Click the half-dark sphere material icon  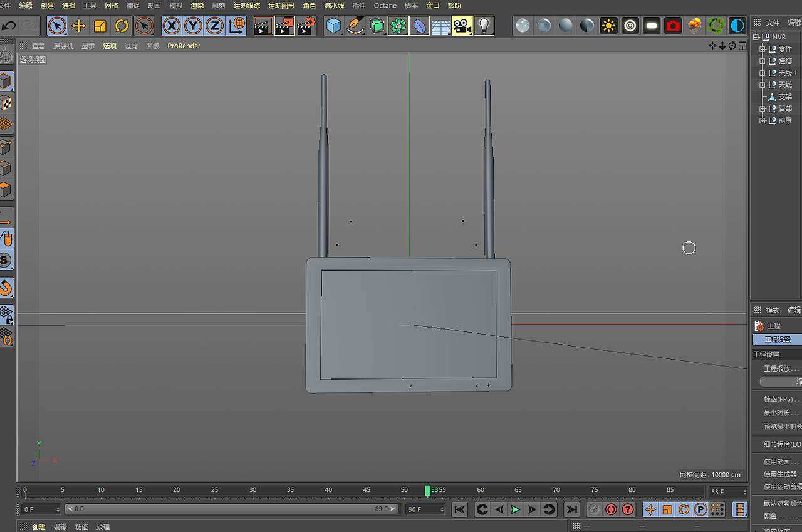587,26
